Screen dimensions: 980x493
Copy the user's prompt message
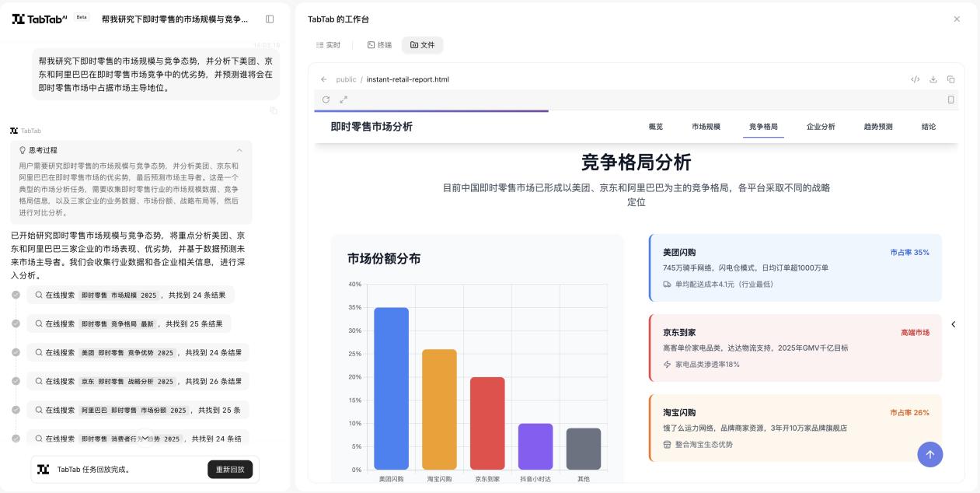273,110
